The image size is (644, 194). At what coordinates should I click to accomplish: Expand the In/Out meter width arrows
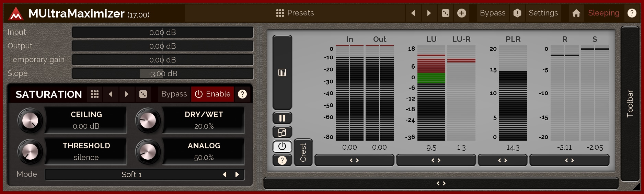tap(354, 160)
